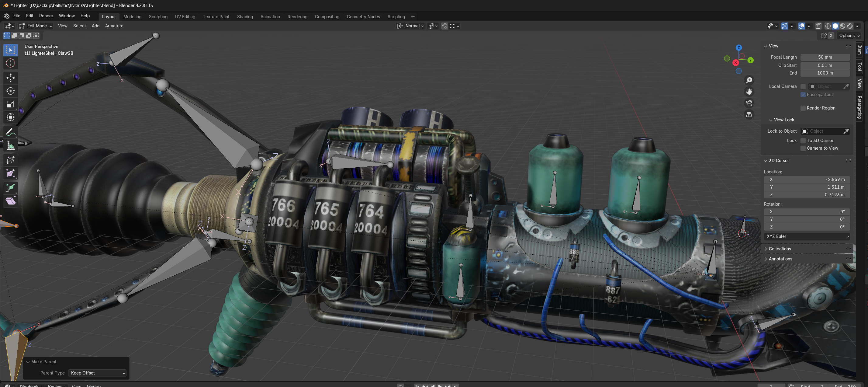Open the Render menu

46,16
